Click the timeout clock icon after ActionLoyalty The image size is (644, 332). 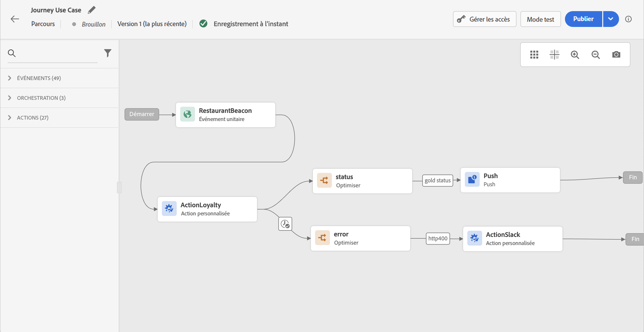pyautogui.click(x=285, y=224)
